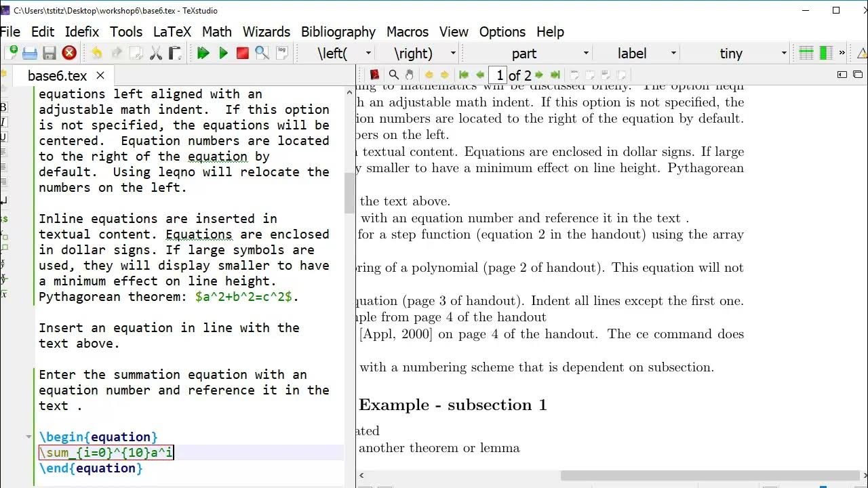868x488 pixels.
Task: Click the \begin{equation} line in the editor
Action: (98, 437)
